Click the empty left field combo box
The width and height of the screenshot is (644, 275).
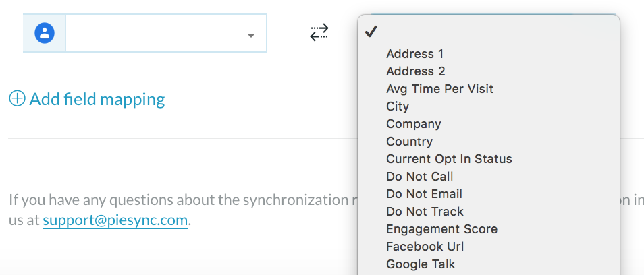point(166,33)
